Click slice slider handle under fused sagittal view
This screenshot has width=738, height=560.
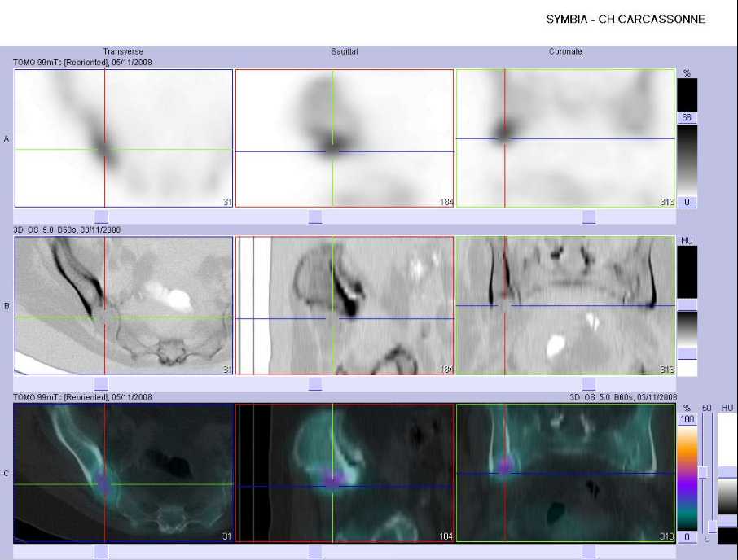tap(315, 552)
